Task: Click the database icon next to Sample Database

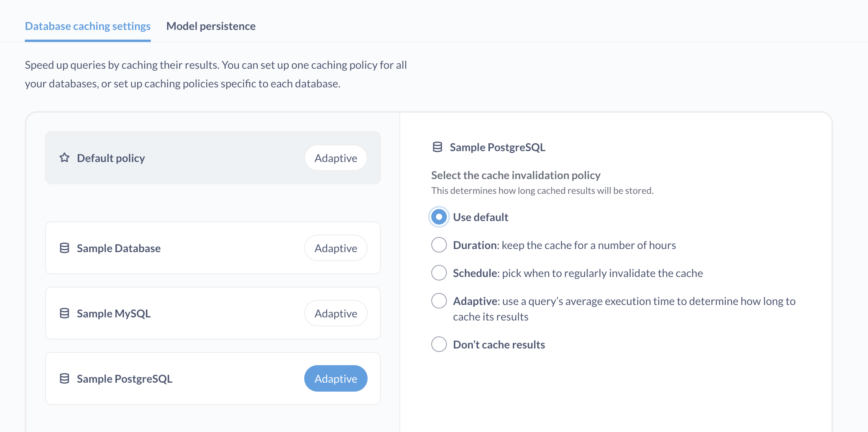Action: (x=65, y=248)
